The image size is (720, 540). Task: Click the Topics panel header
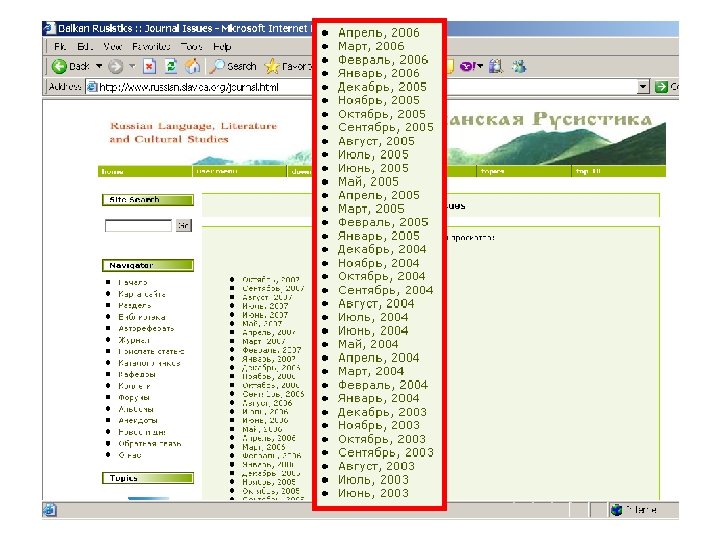(148, 478)
